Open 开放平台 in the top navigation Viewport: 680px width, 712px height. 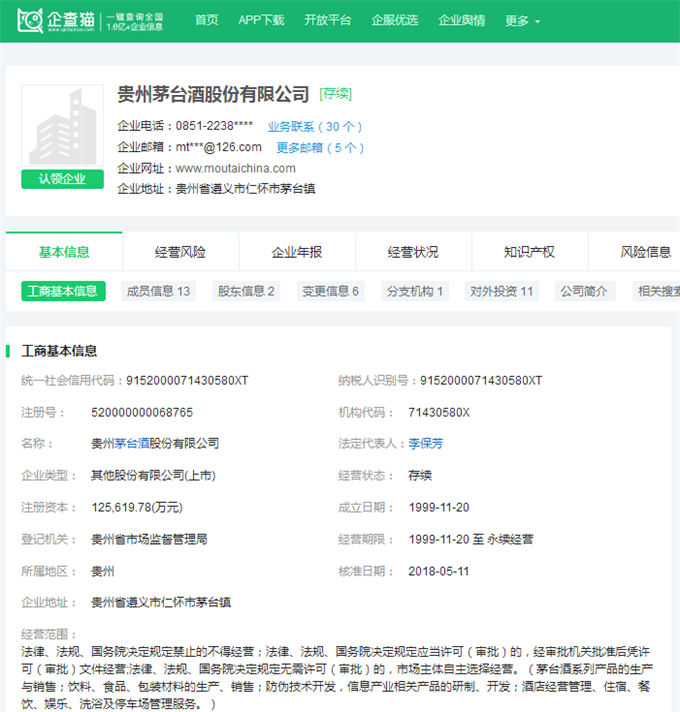click(328, 20)
